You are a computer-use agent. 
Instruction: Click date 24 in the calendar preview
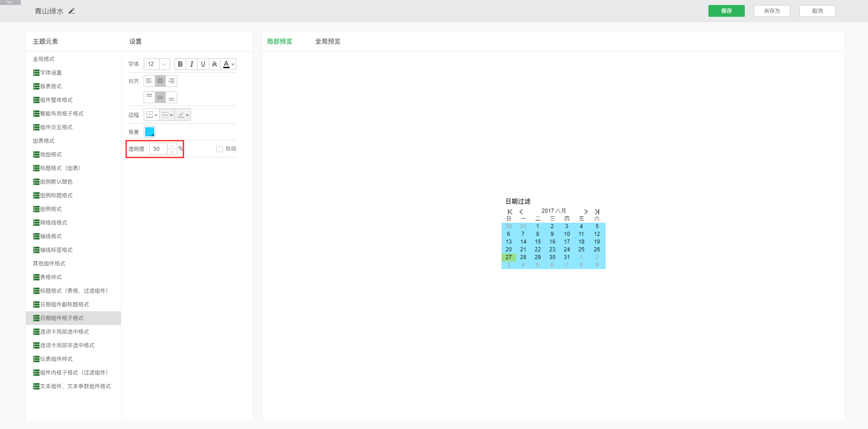coord(567,249)
